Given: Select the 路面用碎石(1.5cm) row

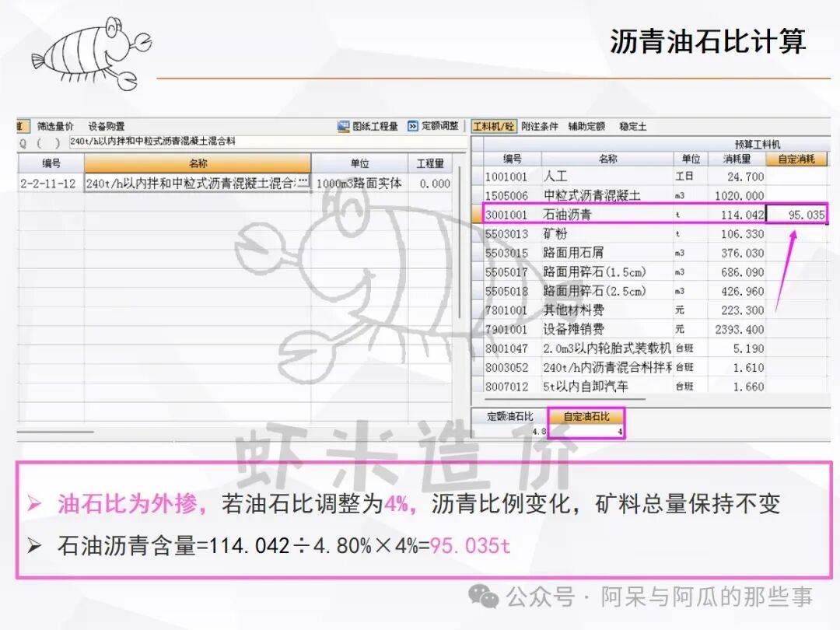Looking at the screenshot, I should [x=655, y=272].
